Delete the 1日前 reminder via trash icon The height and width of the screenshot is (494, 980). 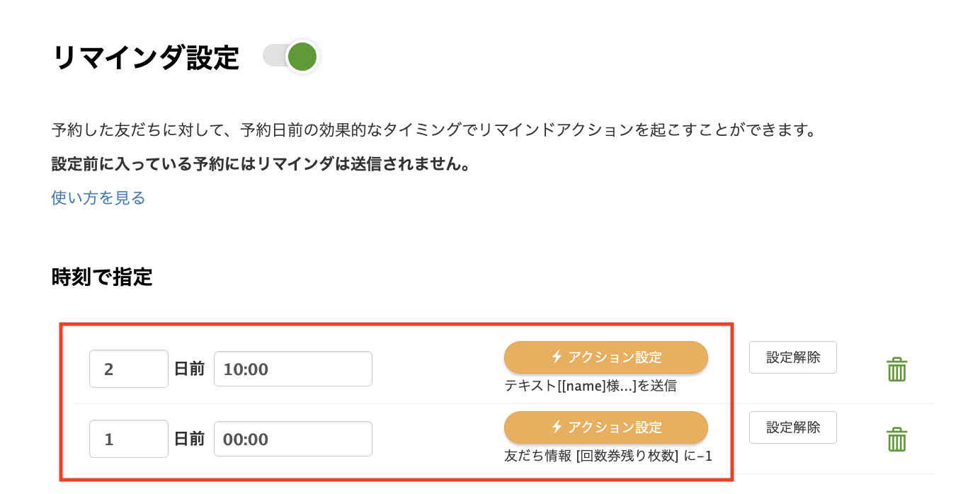[x=896, y=439]
